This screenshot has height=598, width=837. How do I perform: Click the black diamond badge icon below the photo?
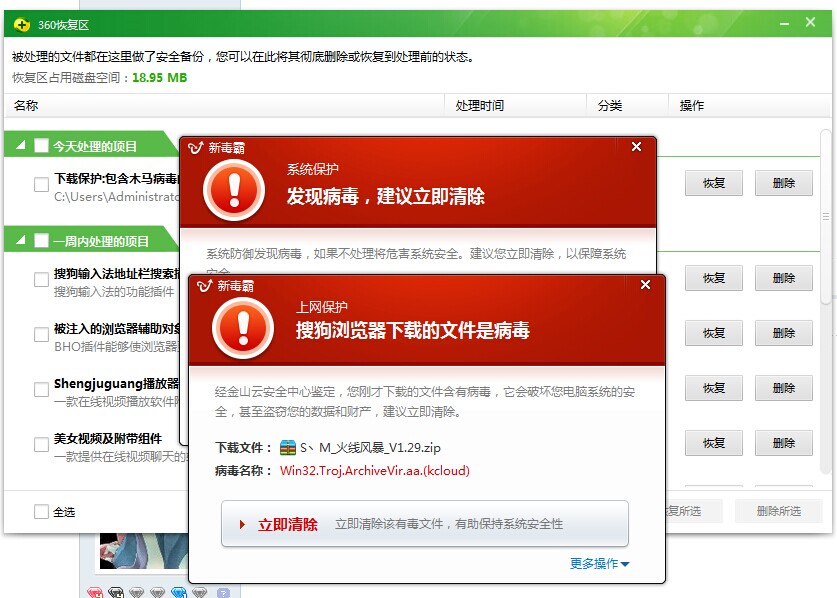click(x=116, y=592)
